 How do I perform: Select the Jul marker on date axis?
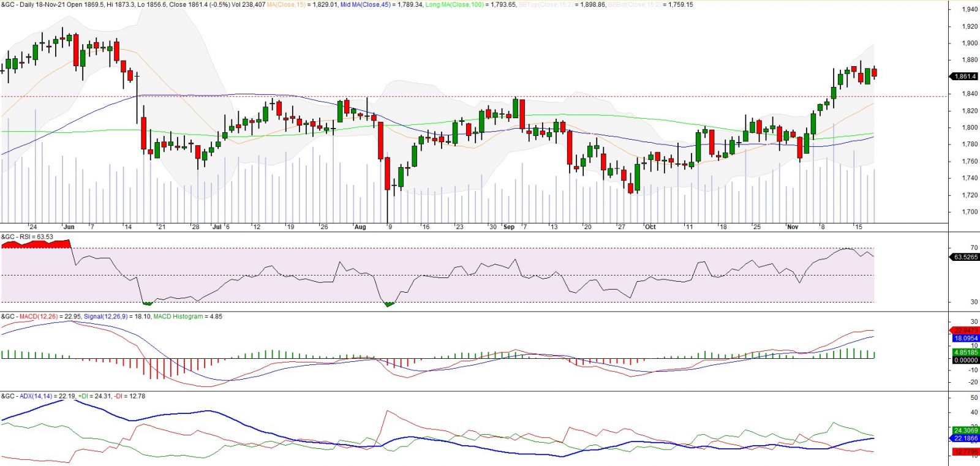pos(217,227)
